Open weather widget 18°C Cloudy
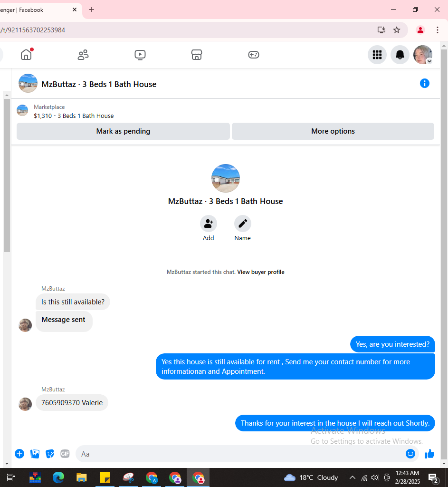 click(311, 477)
